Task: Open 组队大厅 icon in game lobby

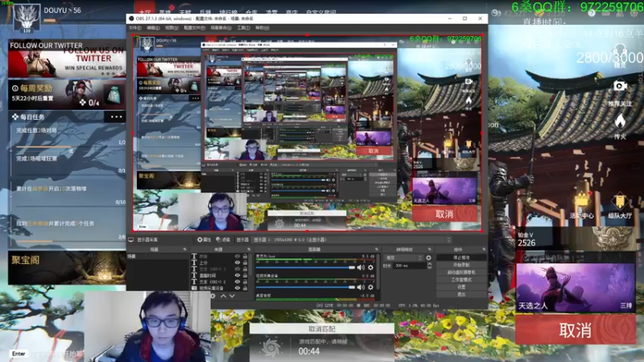Action: tap(620, 202)
